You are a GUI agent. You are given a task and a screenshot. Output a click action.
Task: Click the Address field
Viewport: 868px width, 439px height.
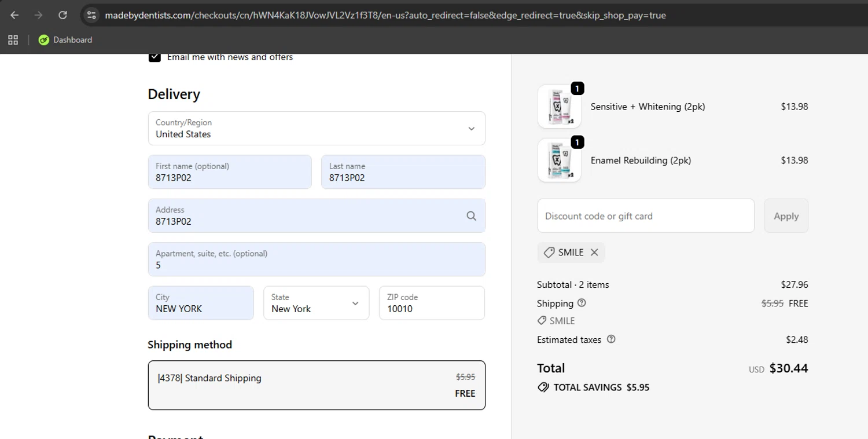point(317,215)
